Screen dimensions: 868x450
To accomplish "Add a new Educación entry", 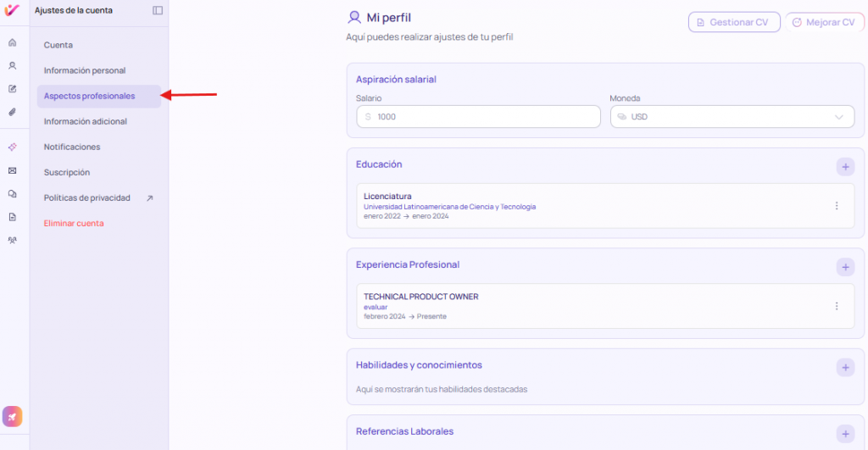I will pyautogui.click(x=845, y=166).
